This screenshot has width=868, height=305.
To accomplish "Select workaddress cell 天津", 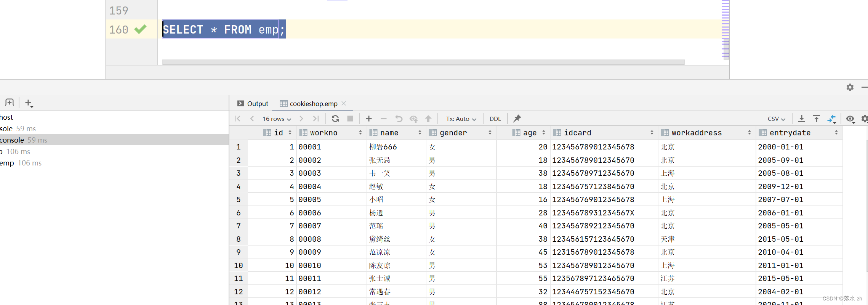I will 707,239.
